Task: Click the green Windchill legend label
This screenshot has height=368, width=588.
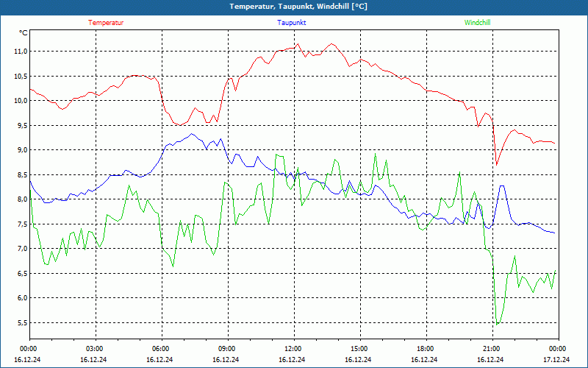Action: point(477,23)
